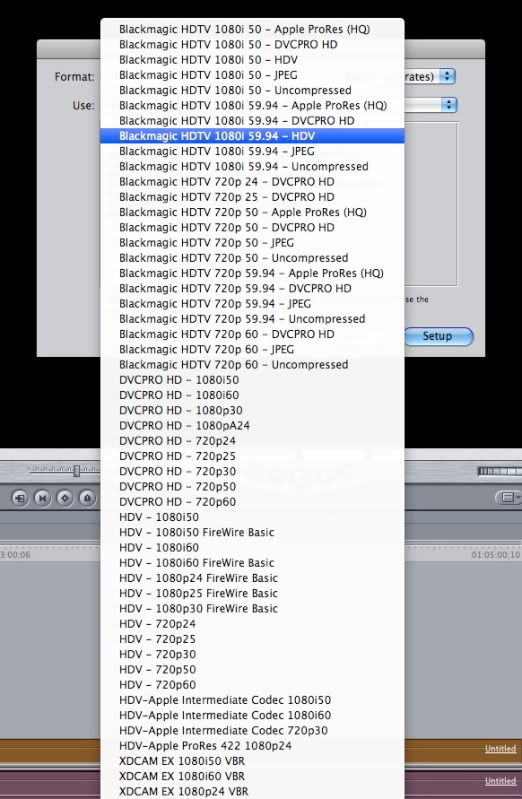Select Blackmagic HDTV 1080i 59.94 – Apple ProRes (HQ)
This screenshot has height=799, width=522.
(252, 105)
